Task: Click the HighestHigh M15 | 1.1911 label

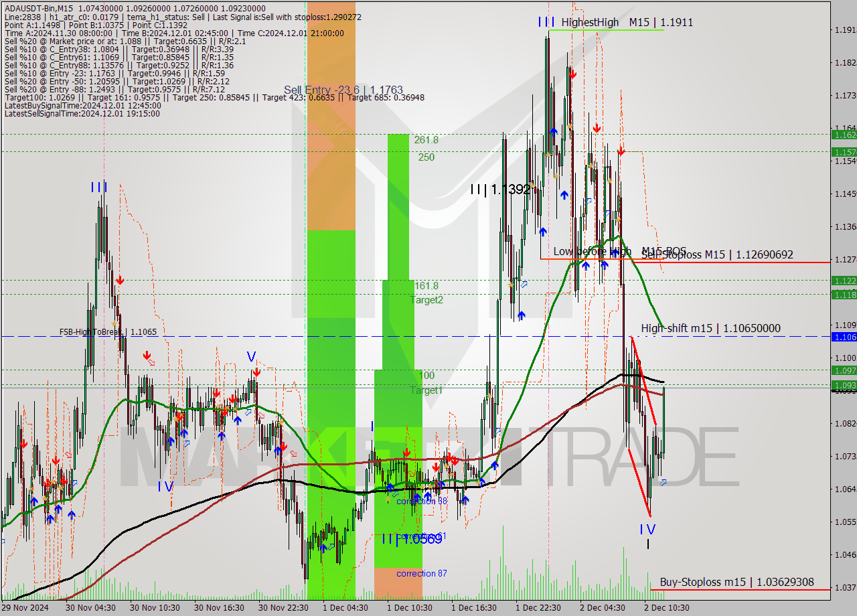Action: (627, 22)
